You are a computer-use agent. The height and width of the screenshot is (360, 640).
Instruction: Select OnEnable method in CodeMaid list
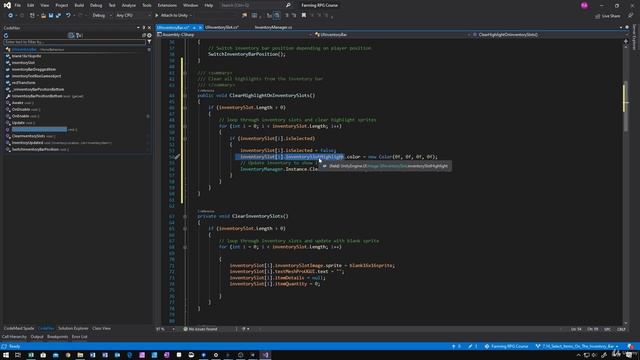click(x=20, y=116)
